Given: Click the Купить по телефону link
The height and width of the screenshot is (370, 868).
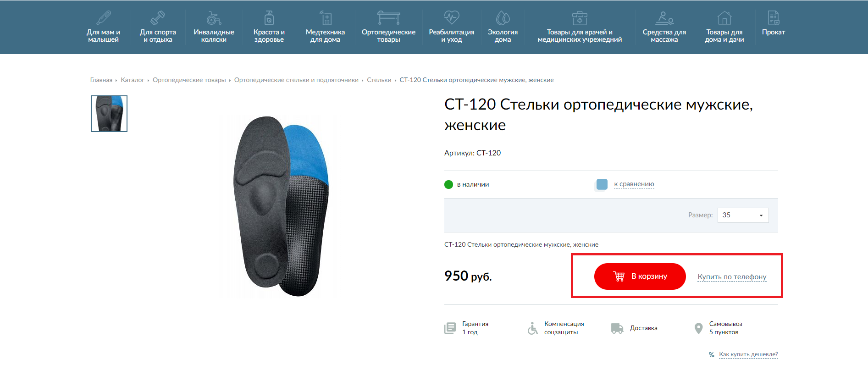Looking at the screenshot, I should [x=732, y=277].
